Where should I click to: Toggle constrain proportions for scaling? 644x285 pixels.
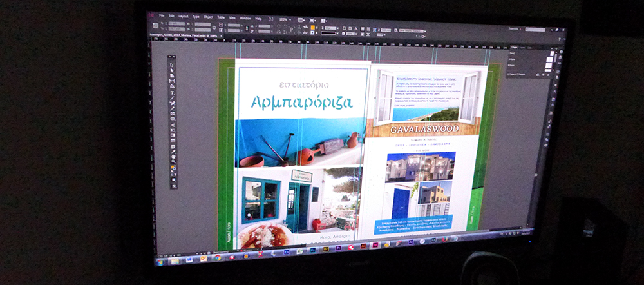pos(247,28)
